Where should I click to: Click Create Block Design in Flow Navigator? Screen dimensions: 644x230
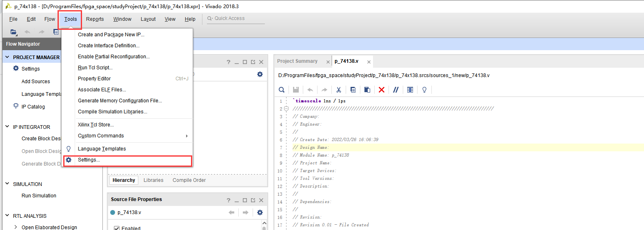pos(41,139)
